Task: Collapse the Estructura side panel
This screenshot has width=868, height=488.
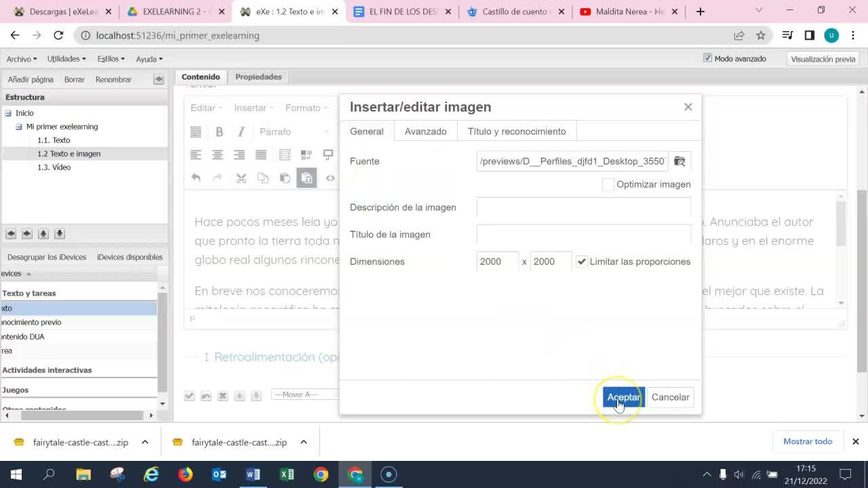Action: [159, 79]
